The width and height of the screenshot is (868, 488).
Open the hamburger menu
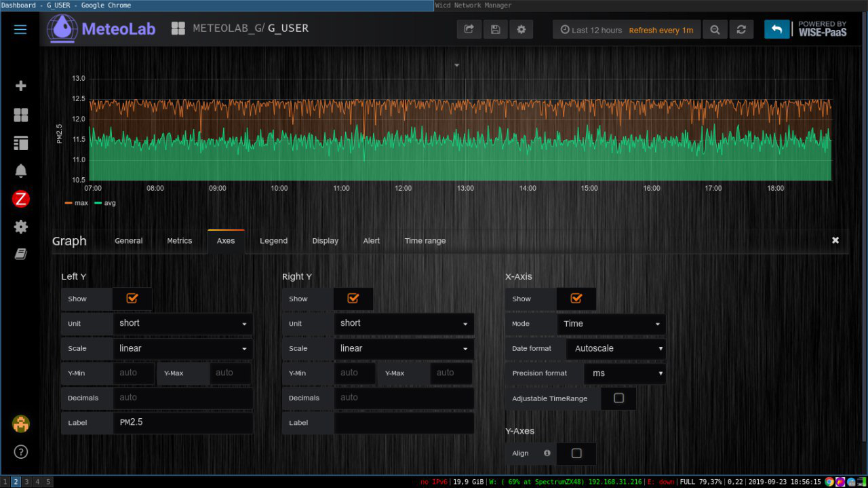[20, 29]
